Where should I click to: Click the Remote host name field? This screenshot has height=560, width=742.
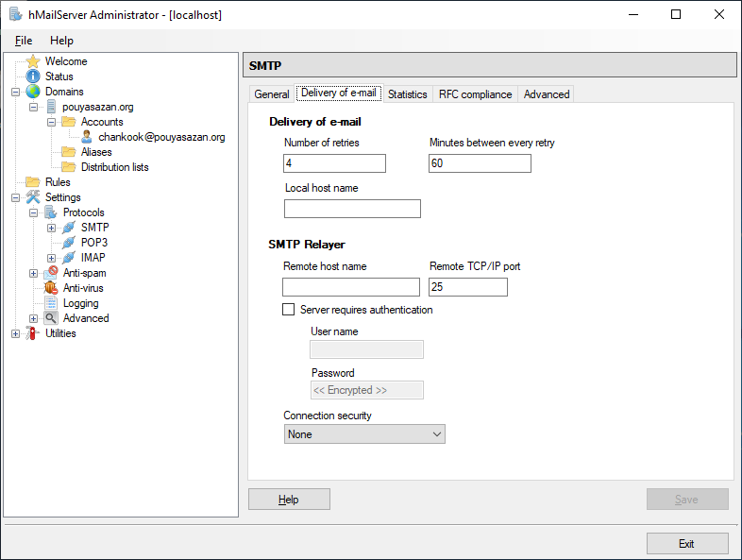(x=351, y=287)
